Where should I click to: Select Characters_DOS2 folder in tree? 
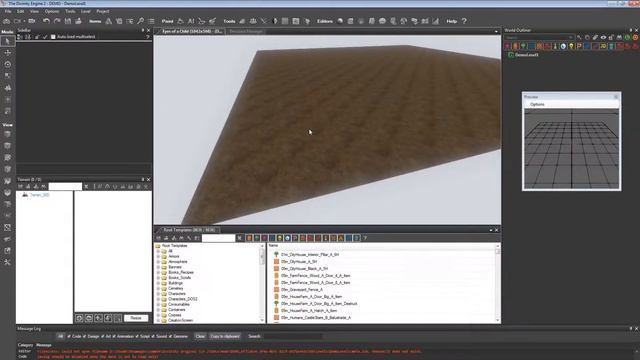click(x=182, y=299)
